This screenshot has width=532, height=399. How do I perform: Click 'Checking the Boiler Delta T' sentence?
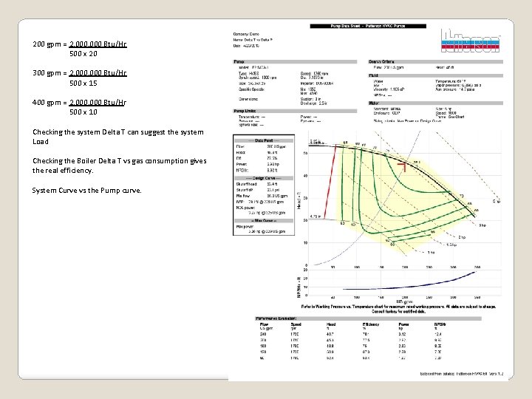click(120, 166)
